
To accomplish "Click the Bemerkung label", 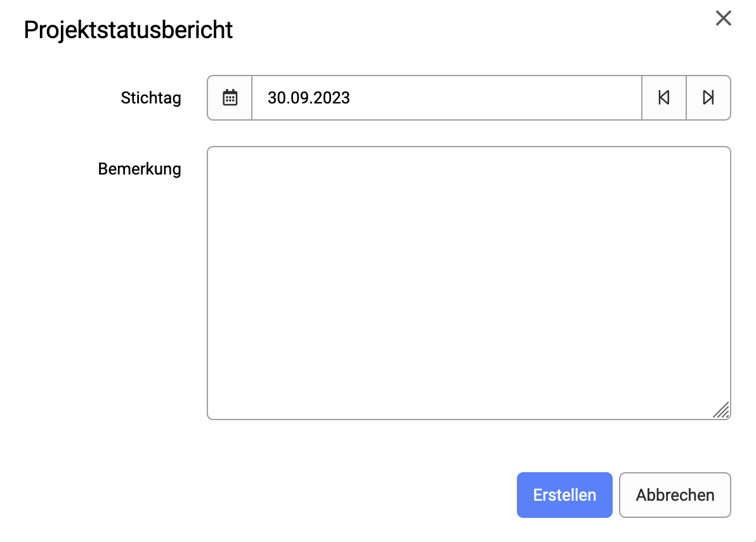I will point(140,169).
